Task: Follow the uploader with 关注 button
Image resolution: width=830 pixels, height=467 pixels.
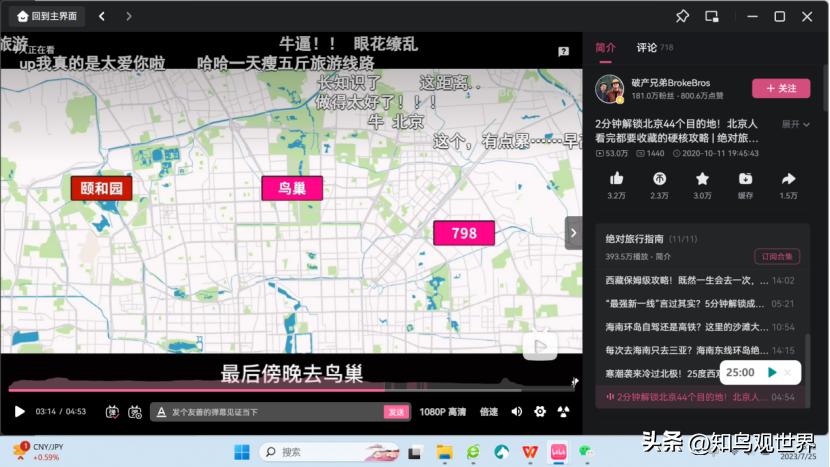Action: tap(781, 88)
